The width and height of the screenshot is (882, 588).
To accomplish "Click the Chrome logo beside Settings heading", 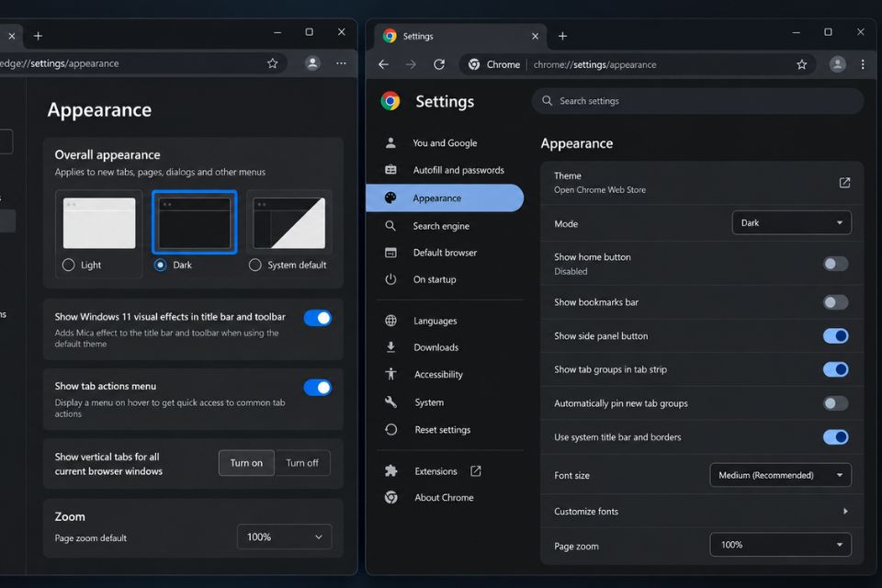I will click(390, 101).
